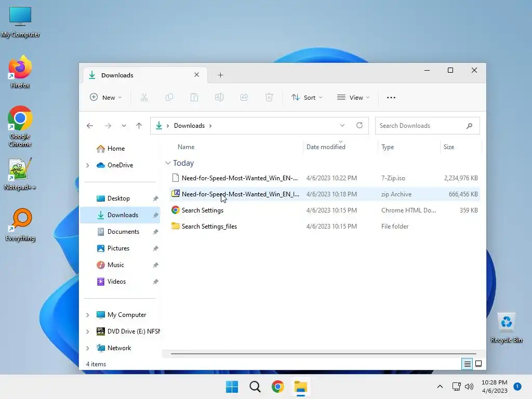532x399 pixels.
Task: Click the Paste clipboard icon
Action: 194,98
